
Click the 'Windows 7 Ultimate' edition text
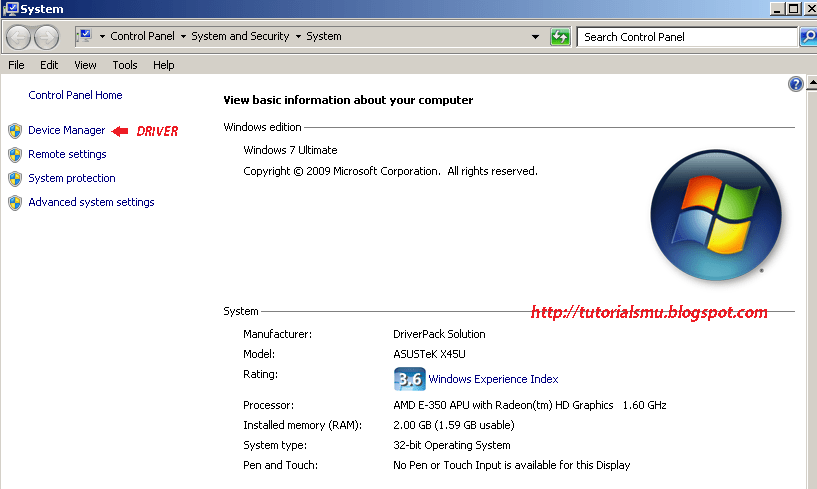click(x=290, y=150)
